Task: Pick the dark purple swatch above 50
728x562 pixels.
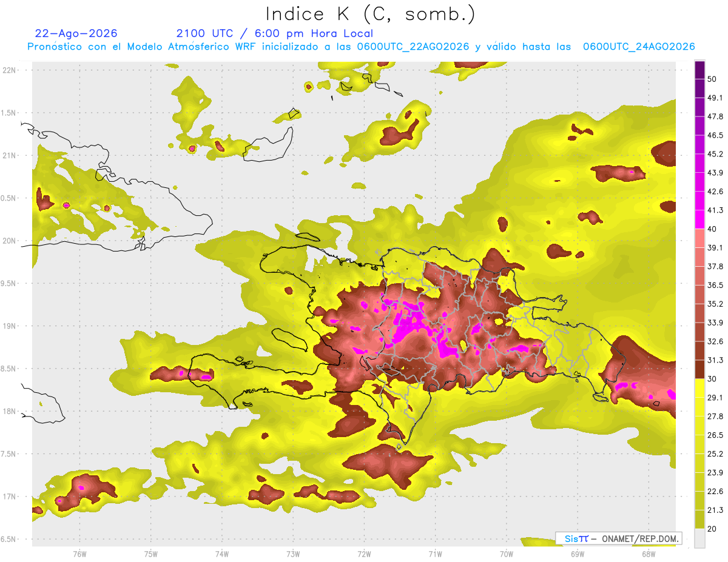Action: [699, 70]
